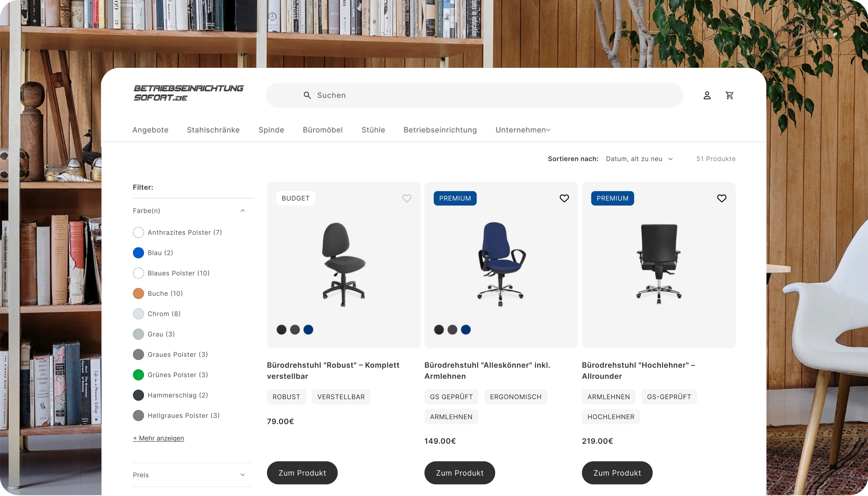Toggle the Grau color filter
868x496 pixels.
[154, 334]
